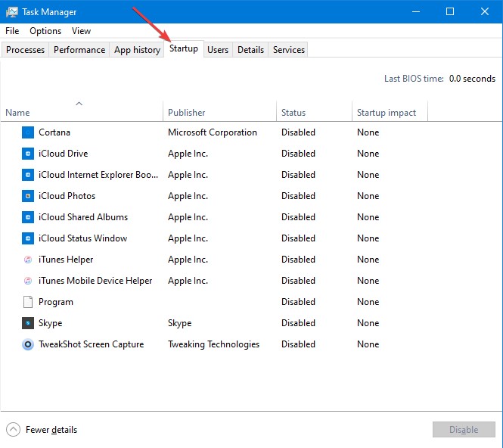Select the Program entry name

[56, 302]
